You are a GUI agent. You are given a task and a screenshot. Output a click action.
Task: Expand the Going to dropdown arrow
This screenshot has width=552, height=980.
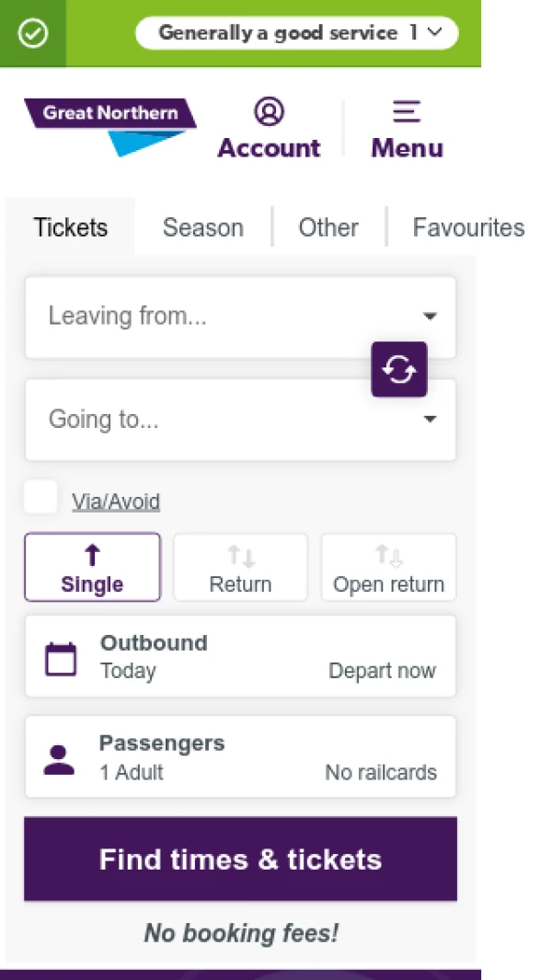tap(430, 420)
